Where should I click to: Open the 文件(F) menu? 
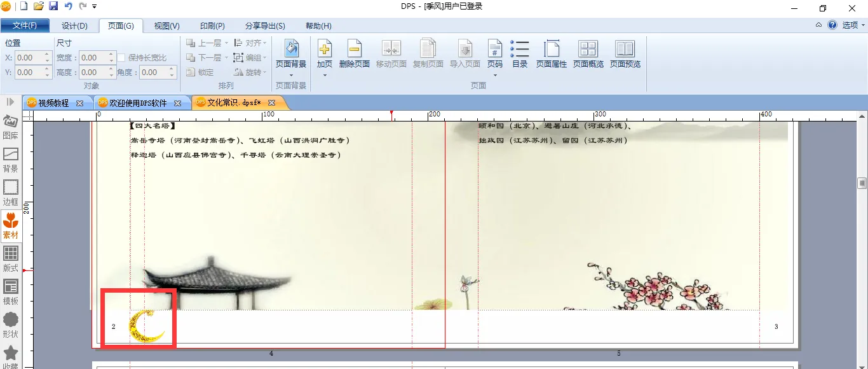25,26
